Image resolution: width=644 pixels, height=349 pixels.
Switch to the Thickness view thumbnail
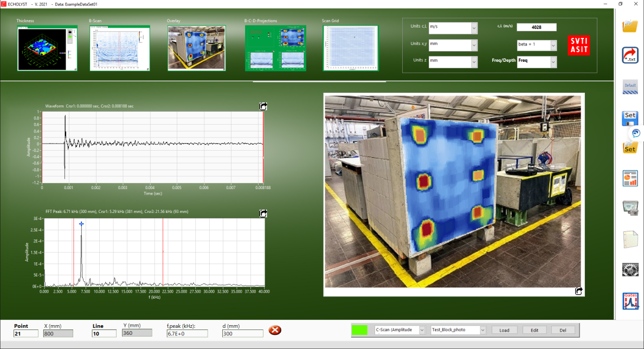click(x=47, y=48)
